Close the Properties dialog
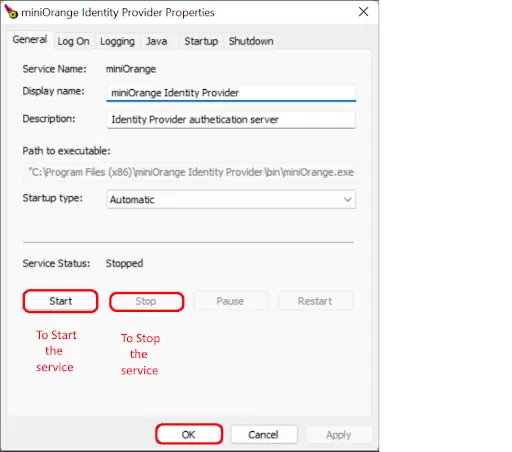The height and width of the screenshot is (452, 512). pos(363,12)
